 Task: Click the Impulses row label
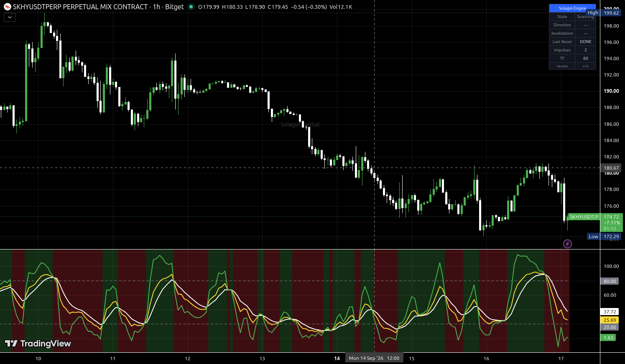tap(562, 50)
